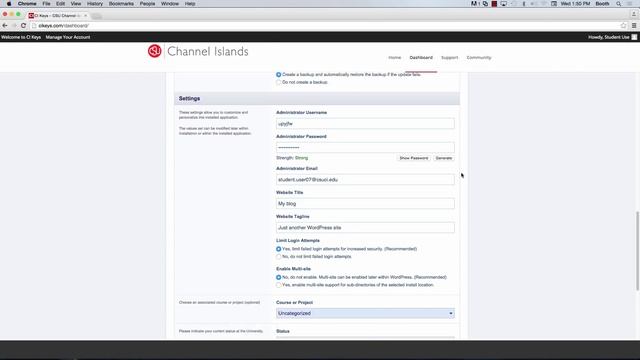Open the Window menu
640x360 pixels.
click(x=170, y=4)
